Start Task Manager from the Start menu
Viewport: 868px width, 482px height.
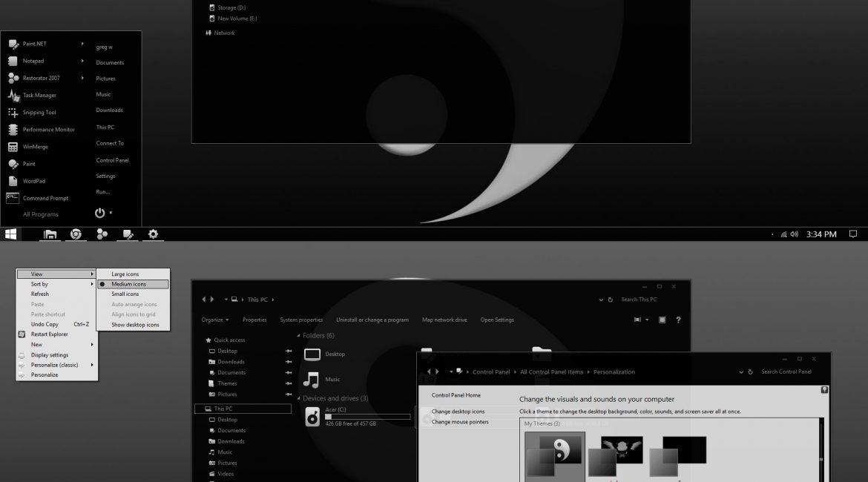point(39,95)
